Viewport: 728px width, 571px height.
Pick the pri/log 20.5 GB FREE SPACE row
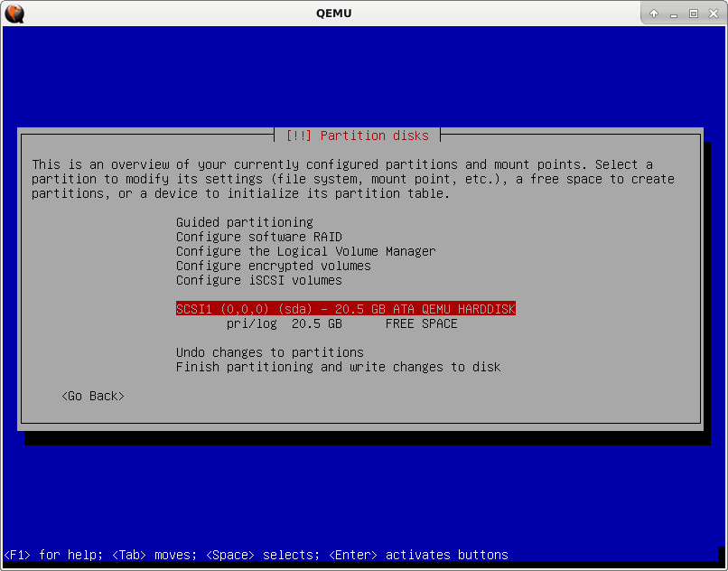coord(341,323)
